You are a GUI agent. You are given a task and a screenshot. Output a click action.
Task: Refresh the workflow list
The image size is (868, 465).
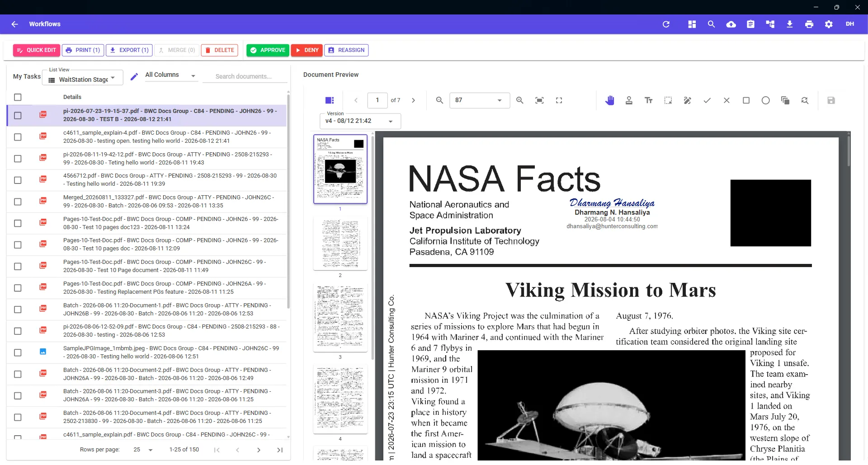click(x=666, y=24)
